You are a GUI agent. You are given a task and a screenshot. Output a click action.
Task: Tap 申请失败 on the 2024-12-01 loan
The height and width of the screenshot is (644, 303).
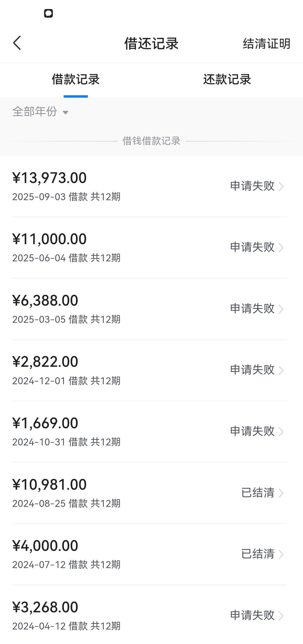point(252,370)
